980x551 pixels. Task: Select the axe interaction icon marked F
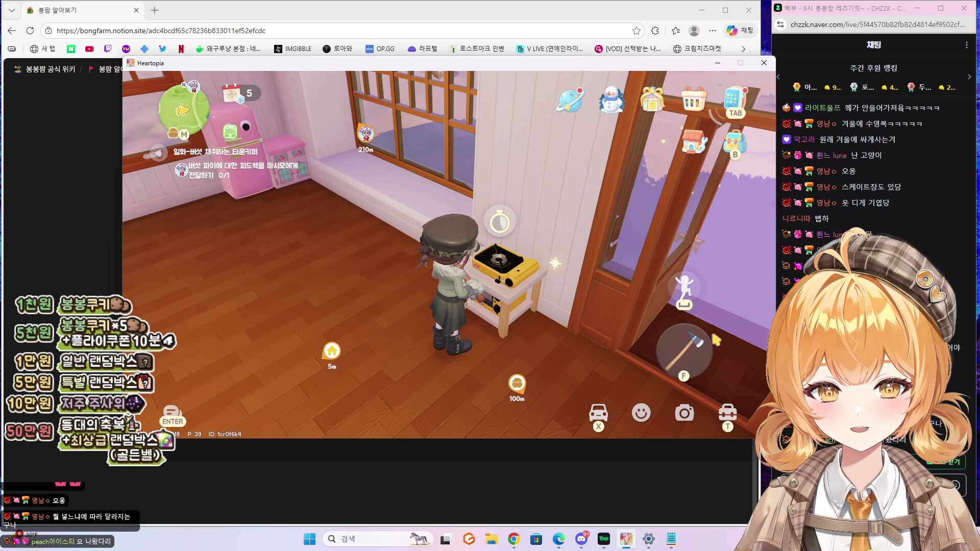tap(684, 351)
